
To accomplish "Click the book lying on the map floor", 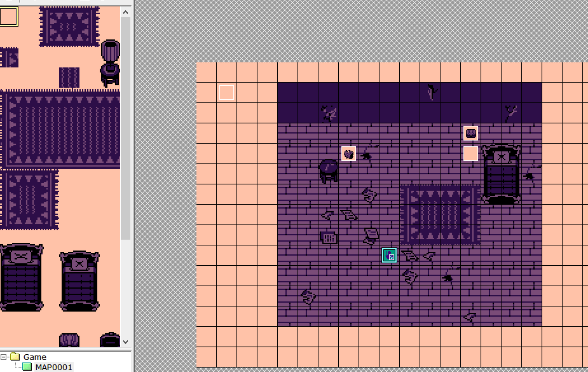I will pyautogui.click(x=329, y=238).
